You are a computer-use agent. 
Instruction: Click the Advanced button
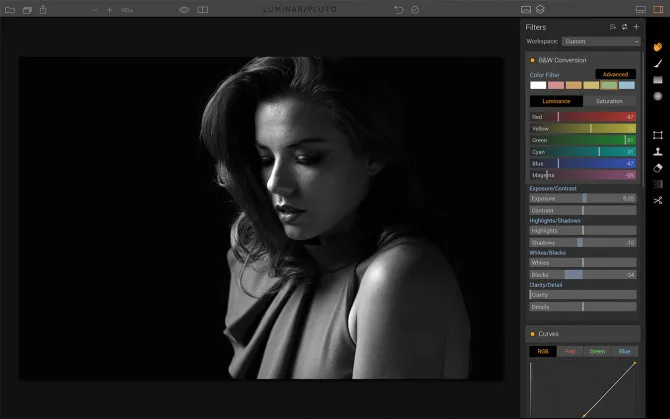pos(615,74)
